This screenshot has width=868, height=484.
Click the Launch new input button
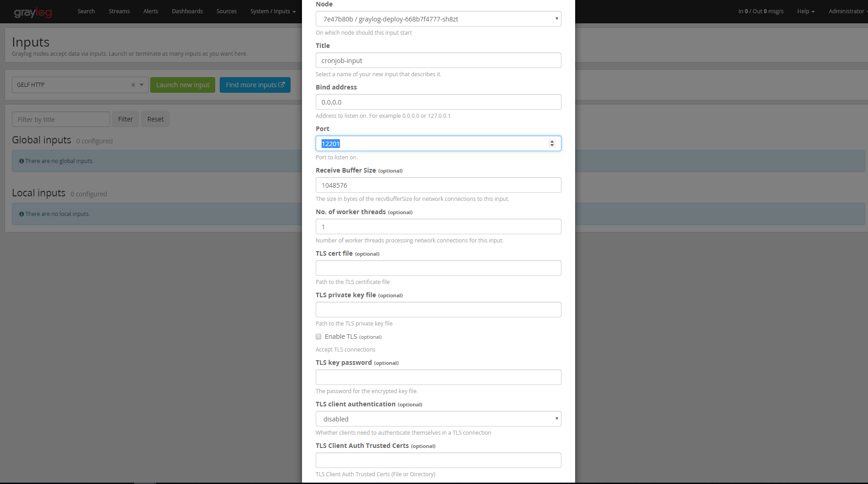(x=183, y=85)
